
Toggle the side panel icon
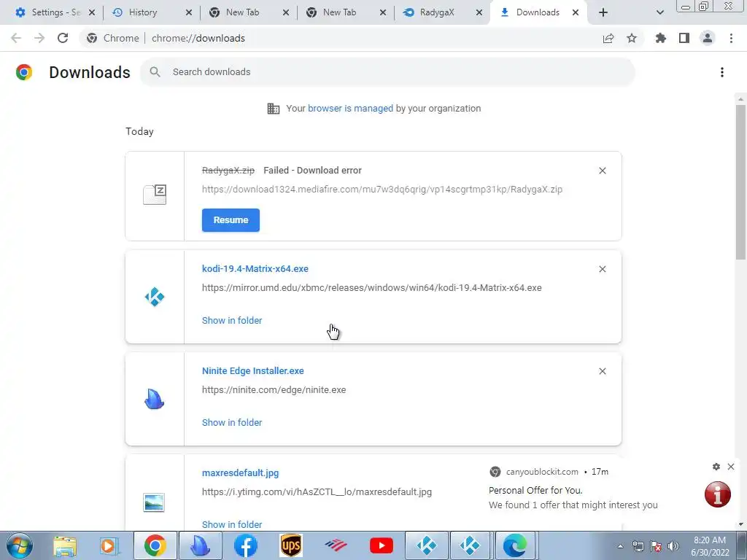(x=684, y=38)
